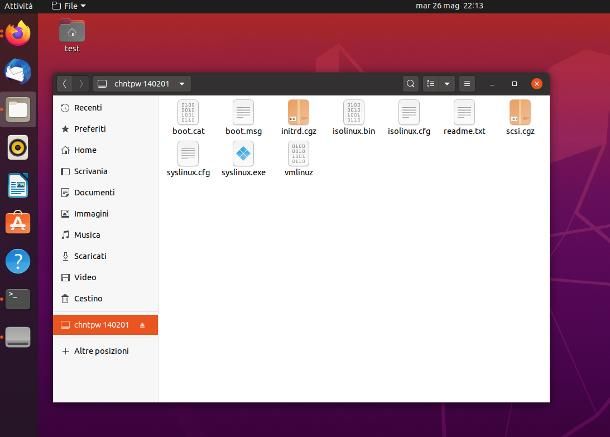Click Altre posizioni in sidebar
Viewport: 610px width, 437px height.
106,351
